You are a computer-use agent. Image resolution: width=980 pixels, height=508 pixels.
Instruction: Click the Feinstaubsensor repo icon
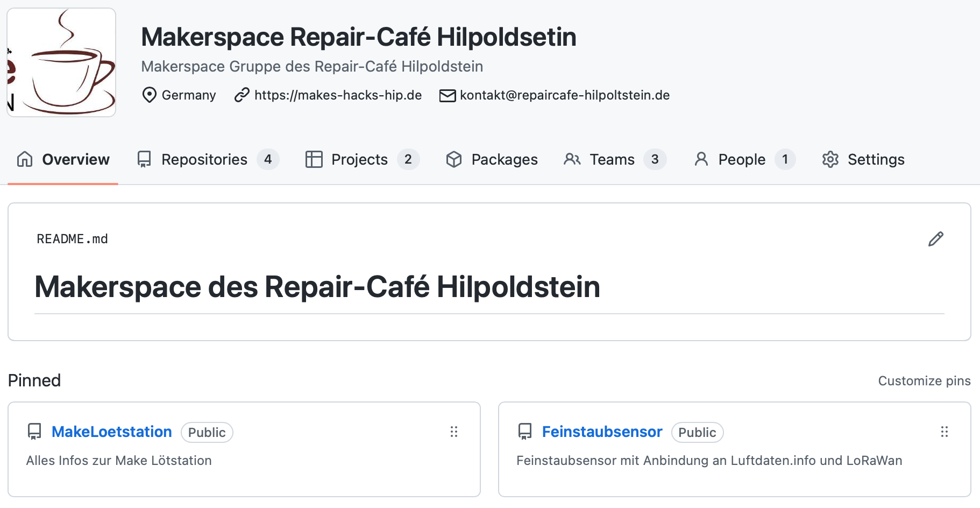(x=525, y=432)
